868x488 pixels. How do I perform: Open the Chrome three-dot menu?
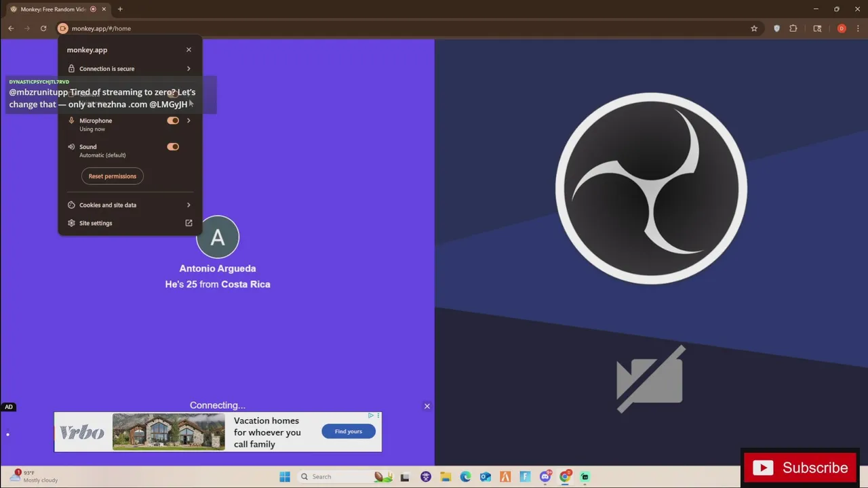coord(858,28)
